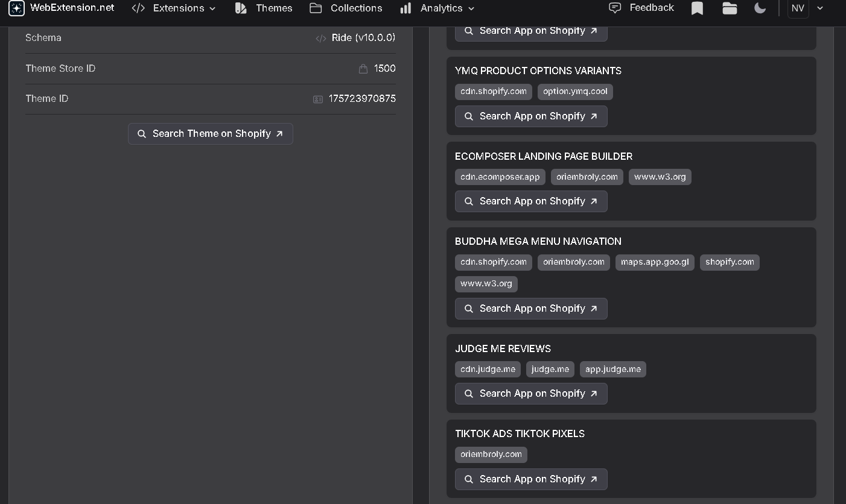Viewport: 846px width, 504px height.
Task: Search Judge Me Reviews app on Shopify
Action: click(x=531, y=394)
